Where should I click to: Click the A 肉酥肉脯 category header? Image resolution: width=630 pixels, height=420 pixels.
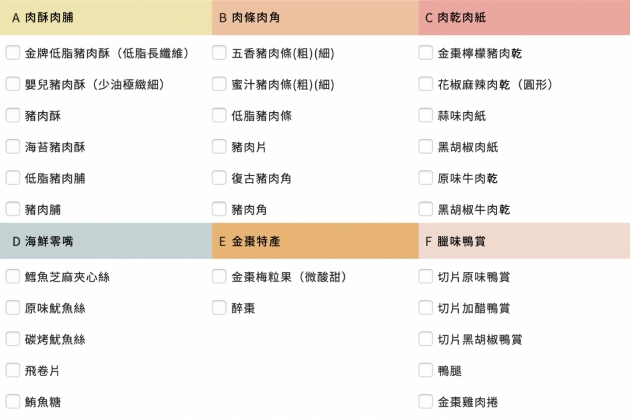pyautogui.click(x=105, y=18)
